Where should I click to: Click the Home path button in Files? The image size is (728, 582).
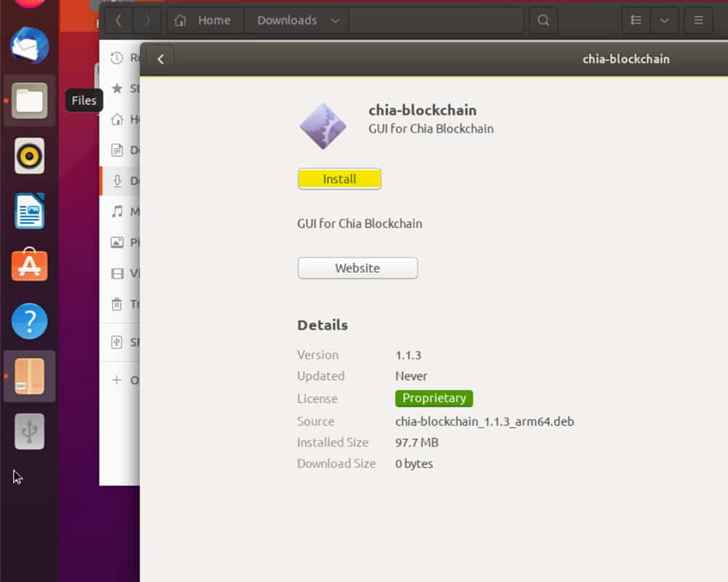pos(205,20)
